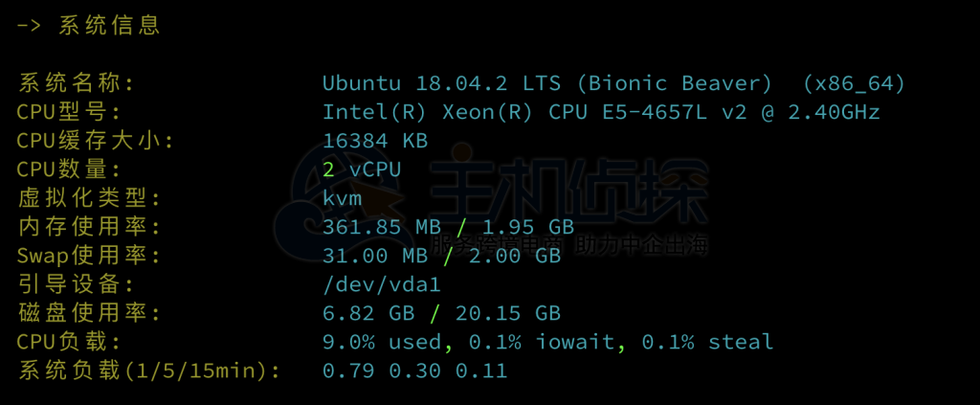Select the 系统负载(1/5/15min) label

click(149, 371)
